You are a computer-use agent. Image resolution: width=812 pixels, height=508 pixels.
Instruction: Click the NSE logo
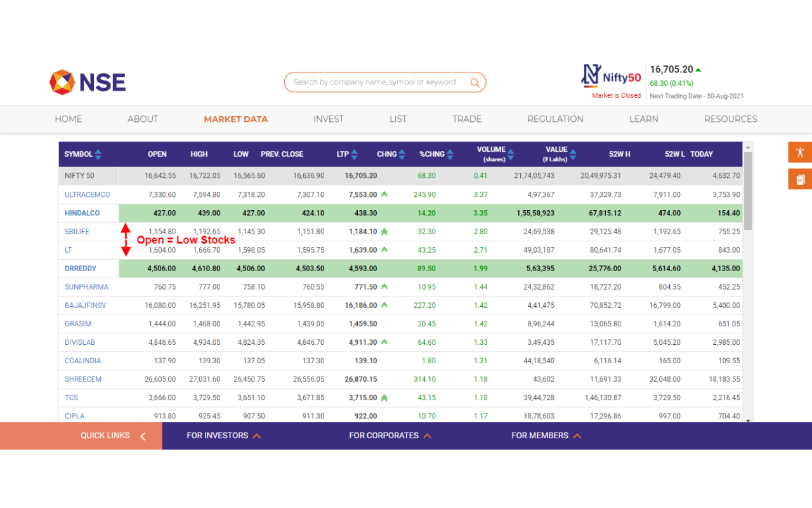(87, 81)
